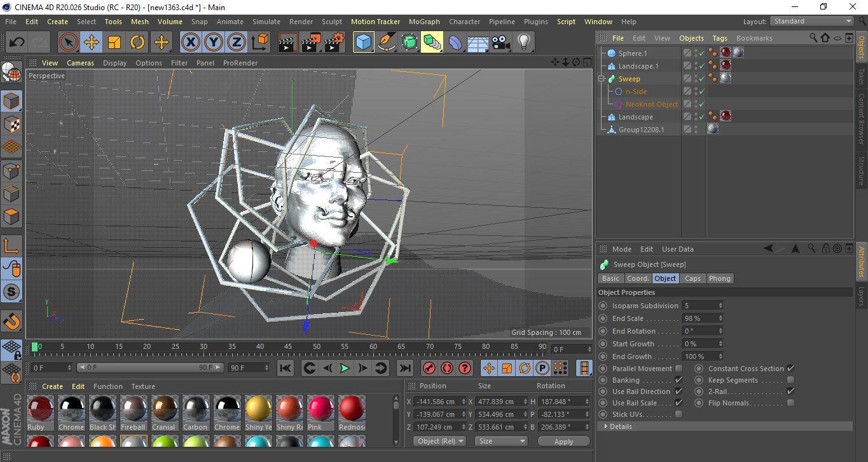The height and width of the screenshot is (462, 868).
Task: Switch to Texture mode icon
Action: [x=12, y=124]
